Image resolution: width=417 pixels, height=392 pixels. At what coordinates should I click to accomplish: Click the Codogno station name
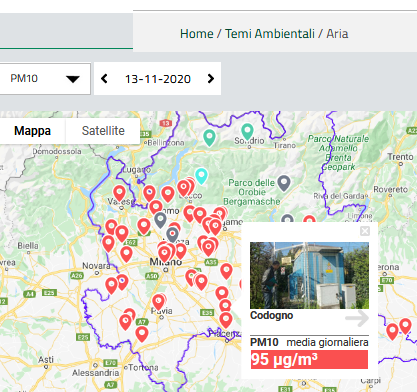pos(272,315)
